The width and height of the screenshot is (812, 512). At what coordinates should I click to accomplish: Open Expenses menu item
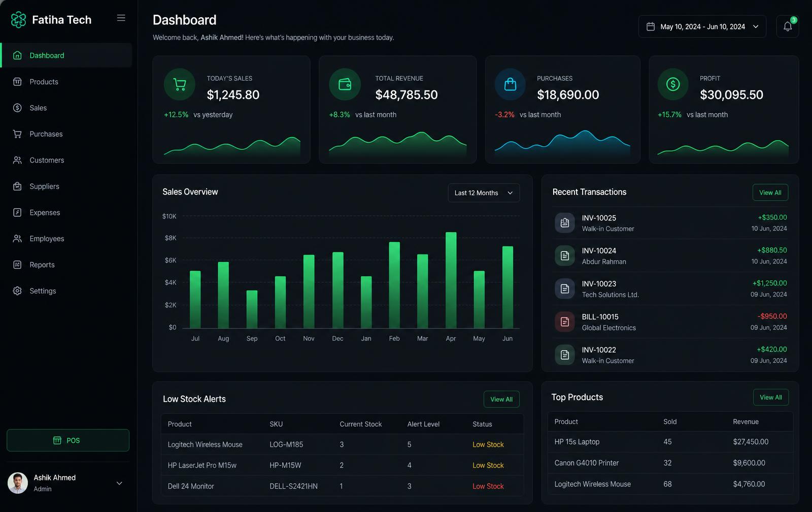pos(66,212)
